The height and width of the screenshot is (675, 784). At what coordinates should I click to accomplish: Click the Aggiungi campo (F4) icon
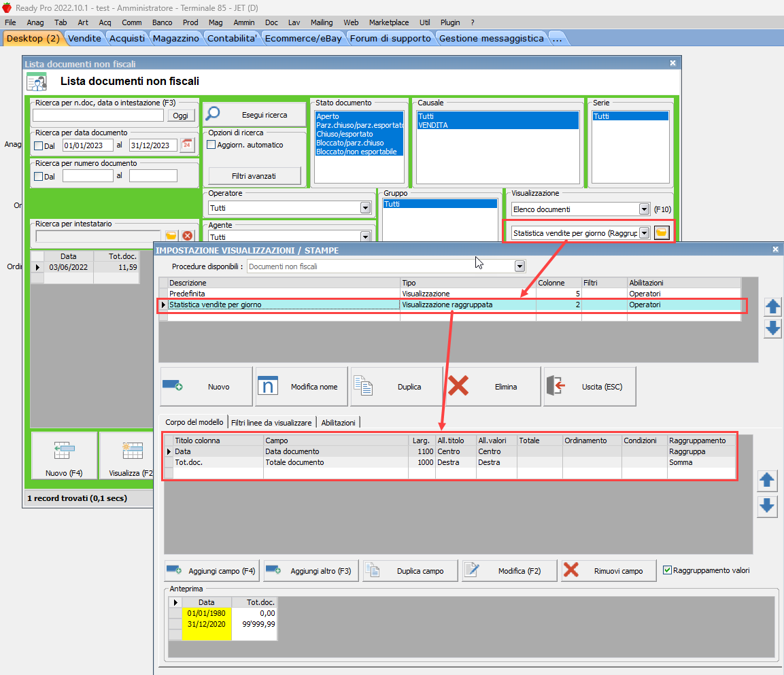(x=174, y=570)
